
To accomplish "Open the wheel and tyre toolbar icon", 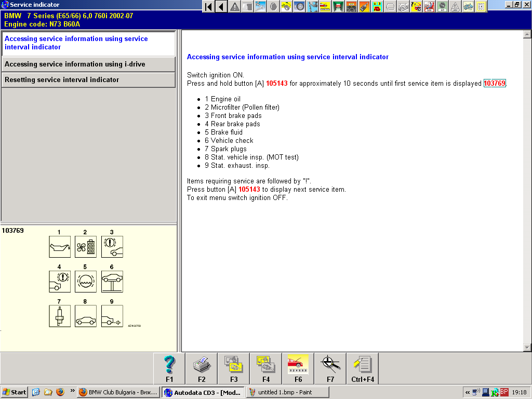I will 300,6.
